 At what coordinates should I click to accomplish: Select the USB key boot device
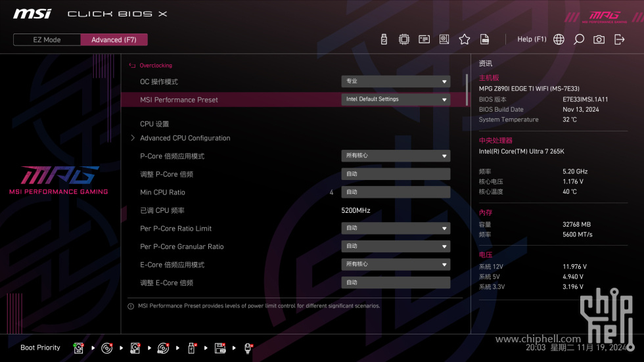191,348
